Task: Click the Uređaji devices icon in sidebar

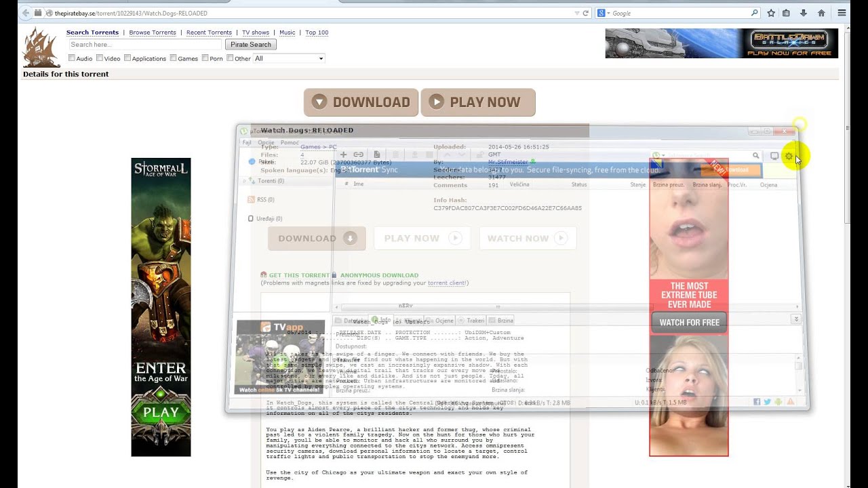Action: pos(251,218)
